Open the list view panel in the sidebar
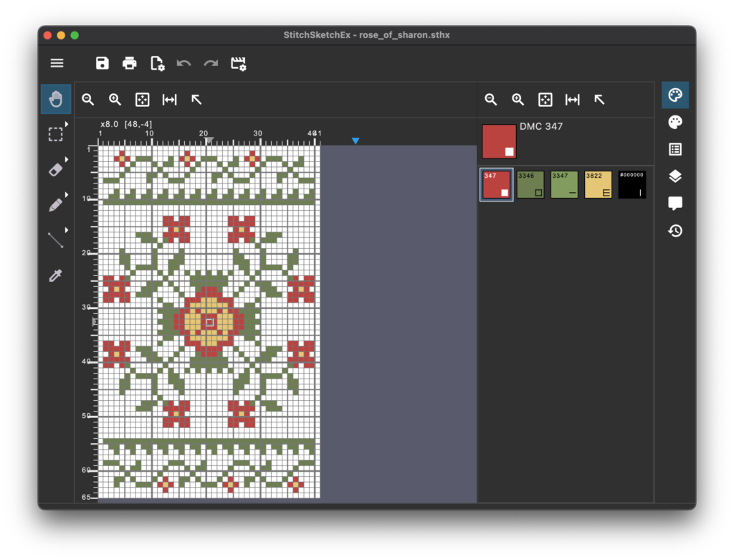Viewport: 734px width, 560px height. click(x=675, y=149)
